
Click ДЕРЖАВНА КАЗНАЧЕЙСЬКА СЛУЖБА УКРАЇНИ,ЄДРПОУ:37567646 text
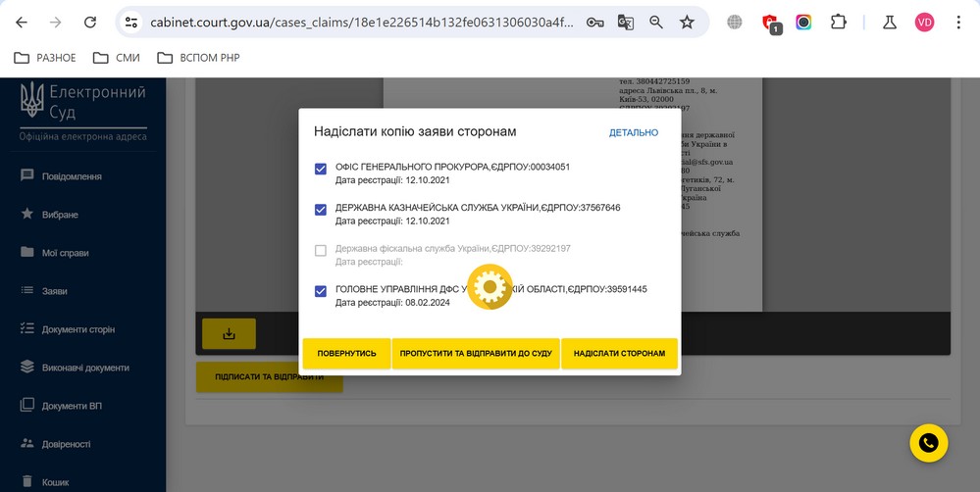click(x=478, y=208)
